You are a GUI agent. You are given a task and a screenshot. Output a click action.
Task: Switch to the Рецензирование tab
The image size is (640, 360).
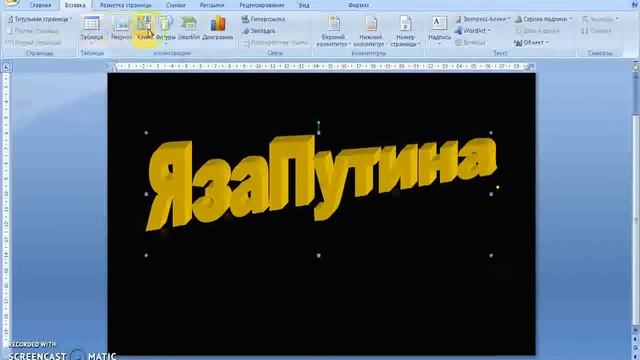(x=262, y=5)
